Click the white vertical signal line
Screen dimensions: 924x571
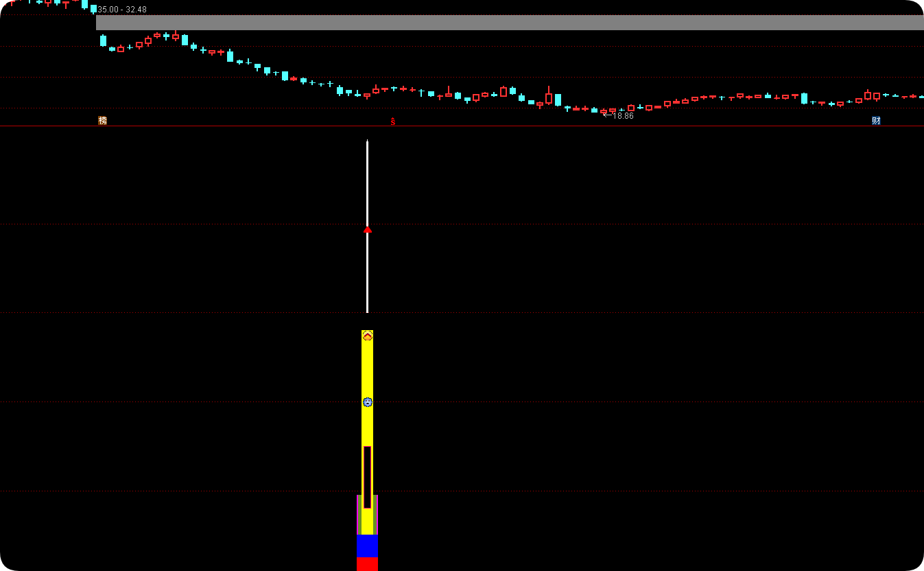367,226
